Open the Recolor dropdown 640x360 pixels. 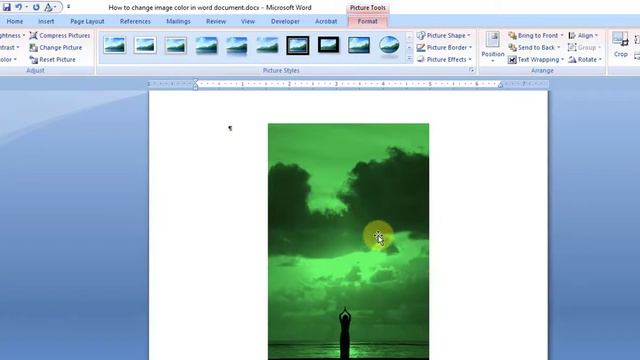point(8,60)
